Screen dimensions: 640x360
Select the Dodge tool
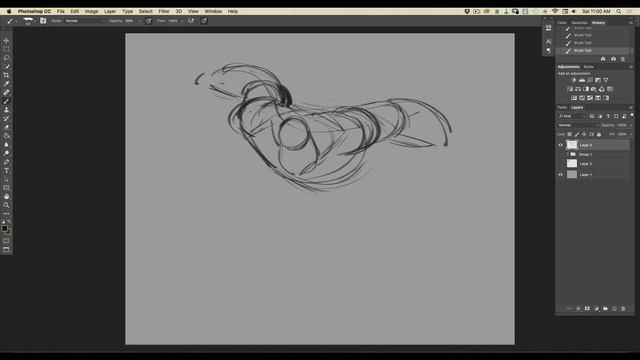tap(6, 153)
